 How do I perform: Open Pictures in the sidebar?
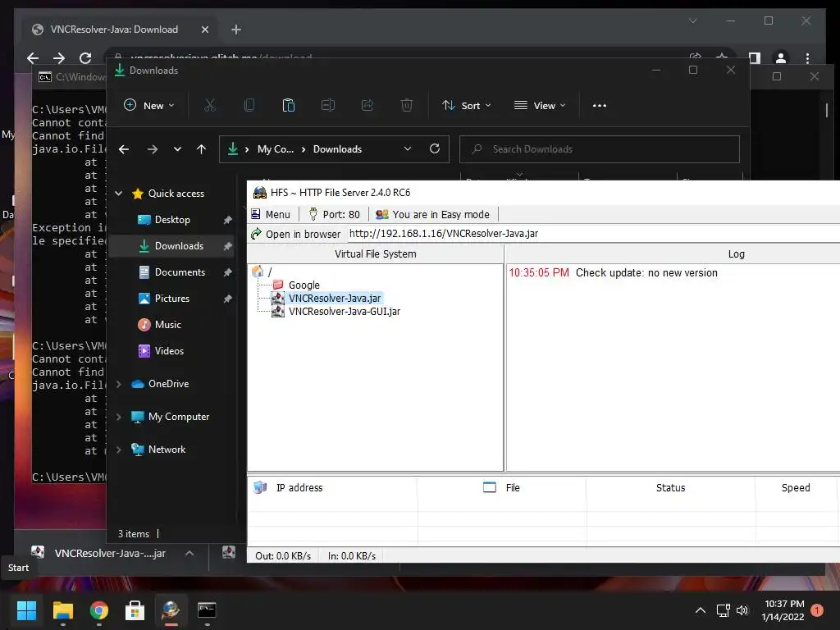[171, 299]
